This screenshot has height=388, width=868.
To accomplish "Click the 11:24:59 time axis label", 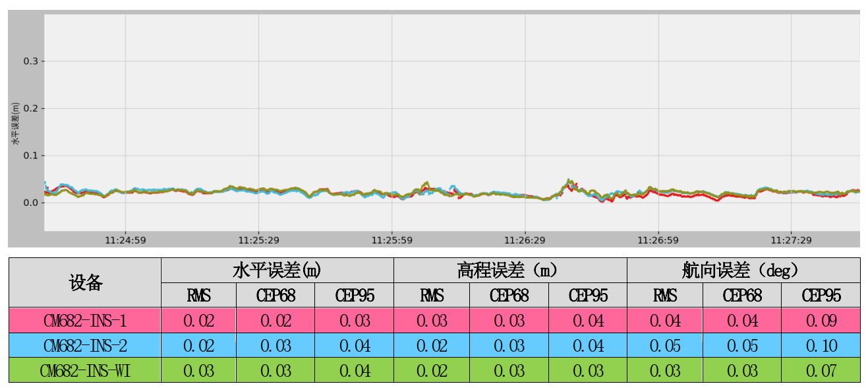I will pyautogui.click(x=125, y=240).
